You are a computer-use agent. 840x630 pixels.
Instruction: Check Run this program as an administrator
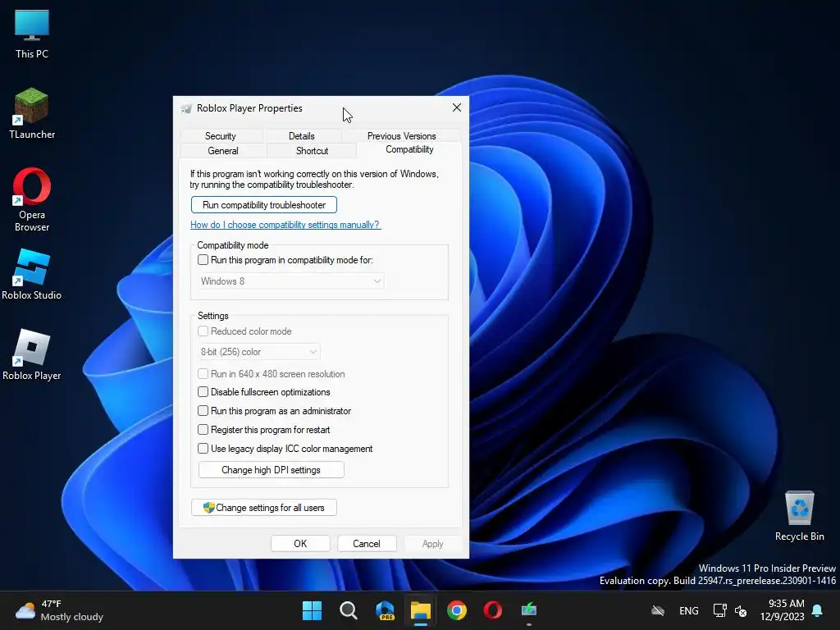[x=203, y=410]
